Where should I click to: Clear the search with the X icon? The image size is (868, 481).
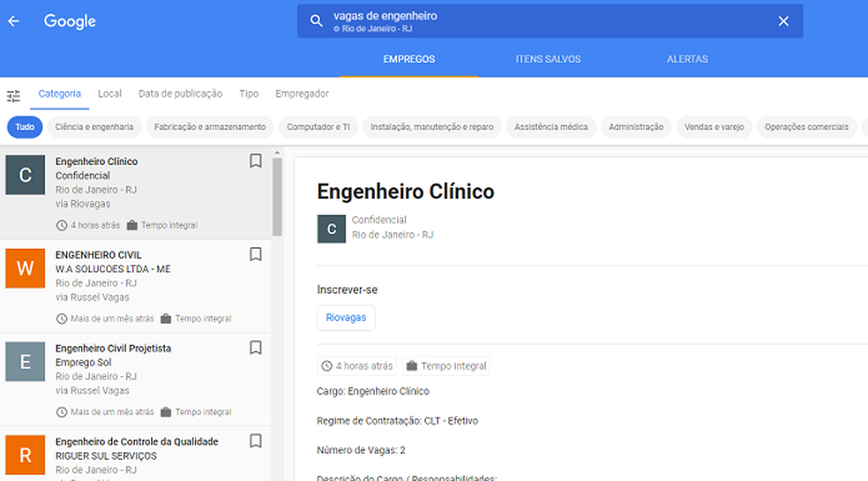coord(783,21)
